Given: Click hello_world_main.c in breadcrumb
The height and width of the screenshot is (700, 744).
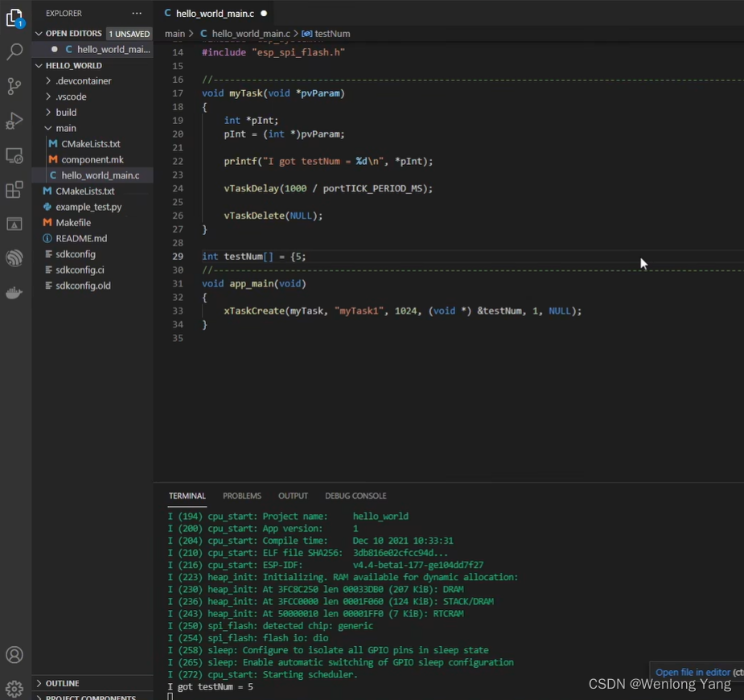Looking at the screenshot, I should pos(250,34).
